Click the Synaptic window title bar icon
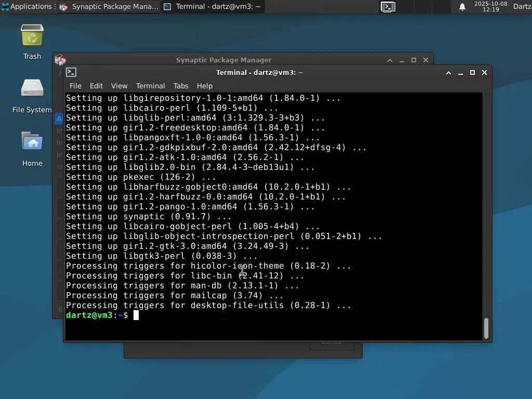This screenshot has width=532, height=399. click(60, 60)
